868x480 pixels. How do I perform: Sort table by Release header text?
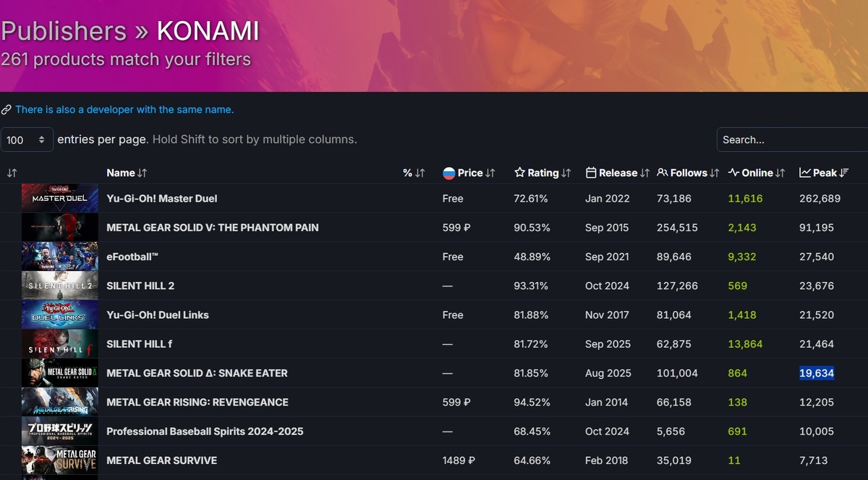point(618,173)
